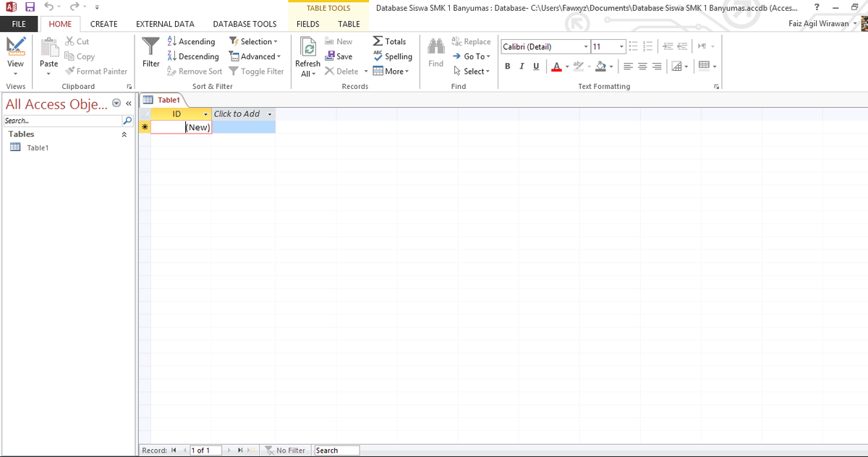Click the Table1 document tab
Image resolution: width=868 pixels, height=457 pixels.
[163, 100]
